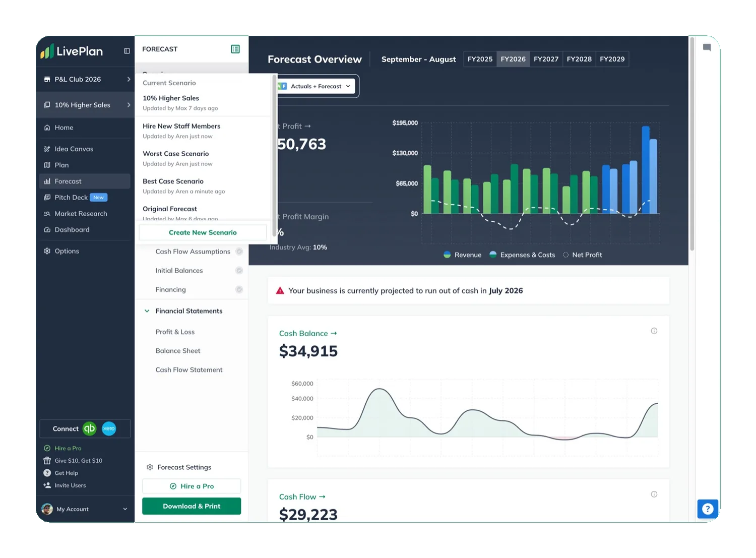Click the Market Research search icon
756x558 pixels.
[47, 214]
